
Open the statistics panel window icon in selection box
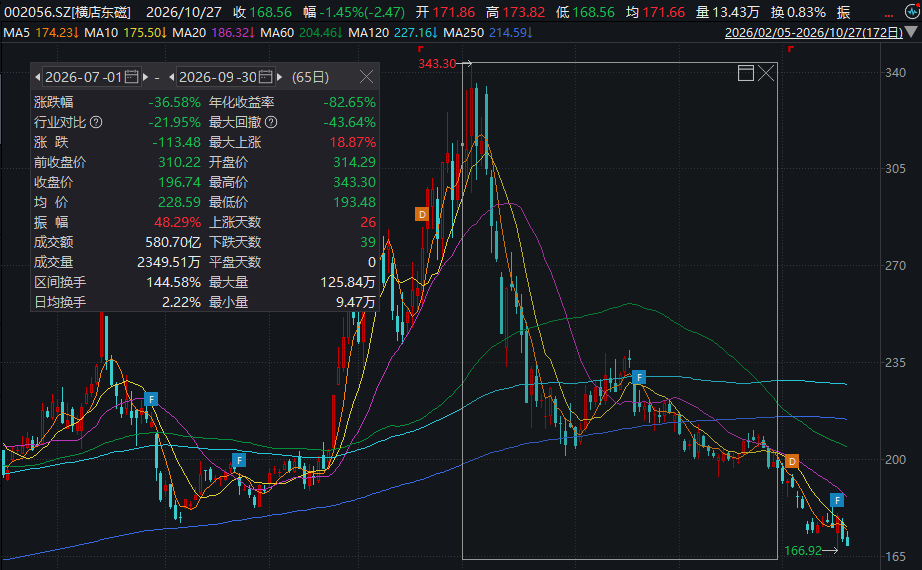746,73
